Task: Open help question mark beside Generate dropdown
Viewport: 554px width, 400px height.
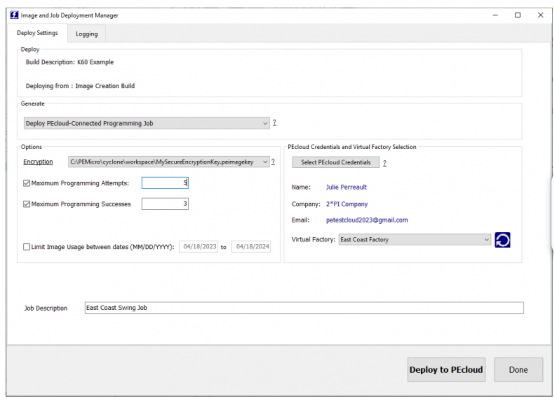Action: 274,123
